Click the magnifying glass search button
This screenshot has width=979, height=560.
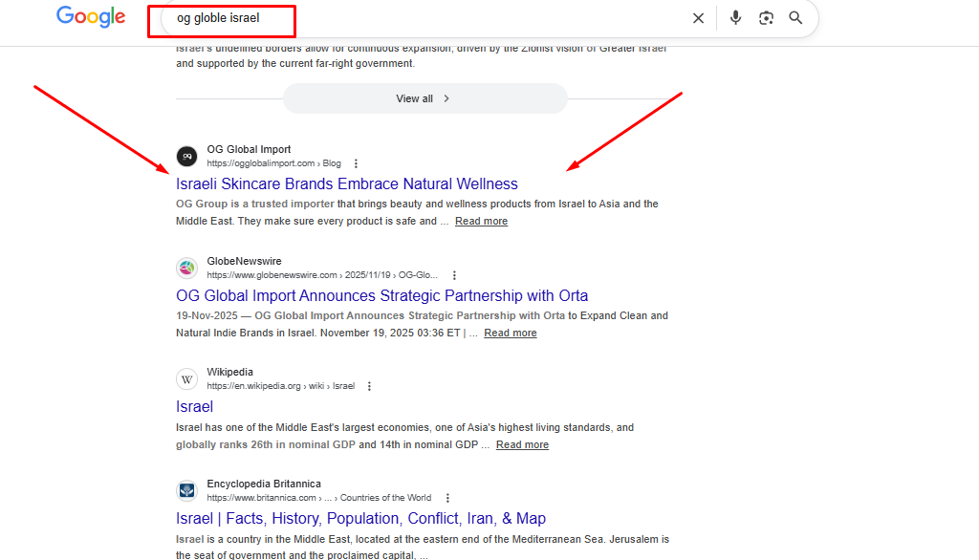[795, 18]
